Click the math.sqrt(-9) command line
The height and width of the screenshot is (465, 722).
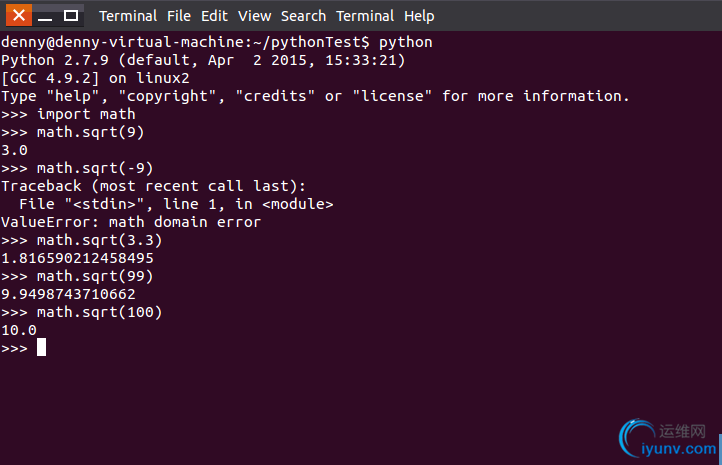tap(77, 169)
